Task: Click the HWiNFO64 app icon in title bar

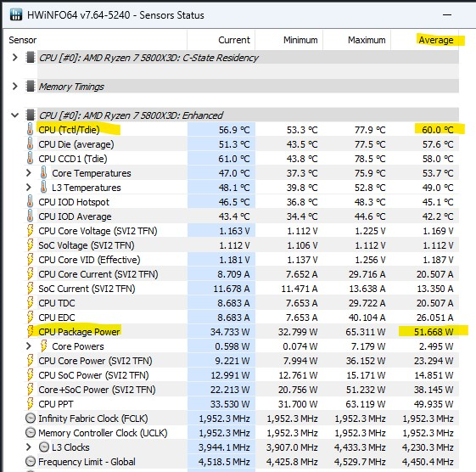Action: [x=16, y=14]
